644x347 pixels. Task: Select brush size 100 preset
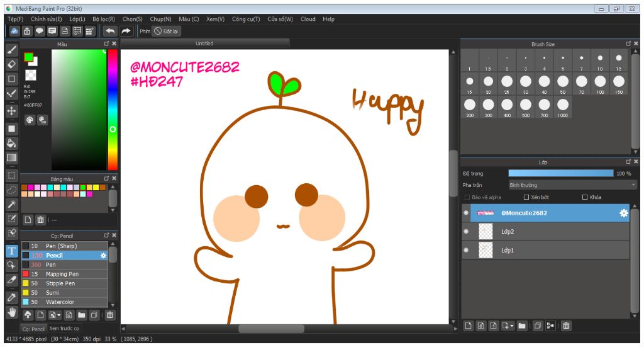600,84
